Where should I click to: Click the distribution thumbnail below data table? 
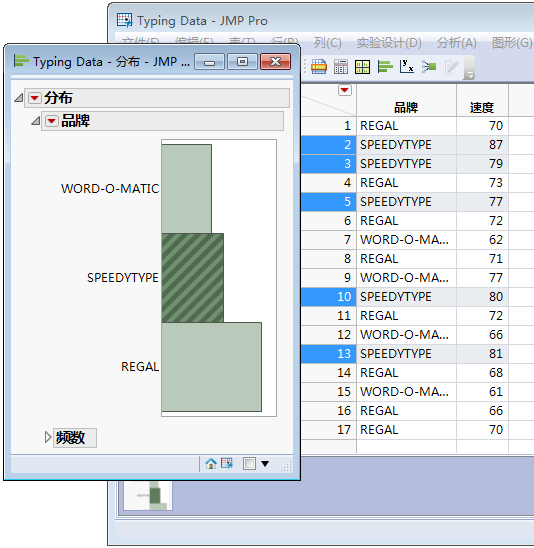click(148, 496)
